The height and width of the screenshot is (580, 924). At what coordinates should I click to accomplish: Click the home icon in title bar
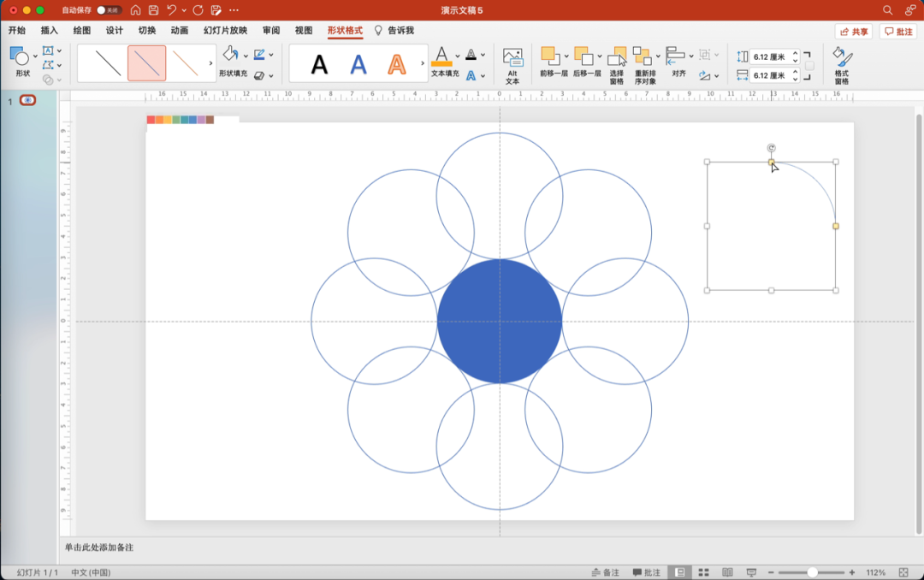pos(135,10)
